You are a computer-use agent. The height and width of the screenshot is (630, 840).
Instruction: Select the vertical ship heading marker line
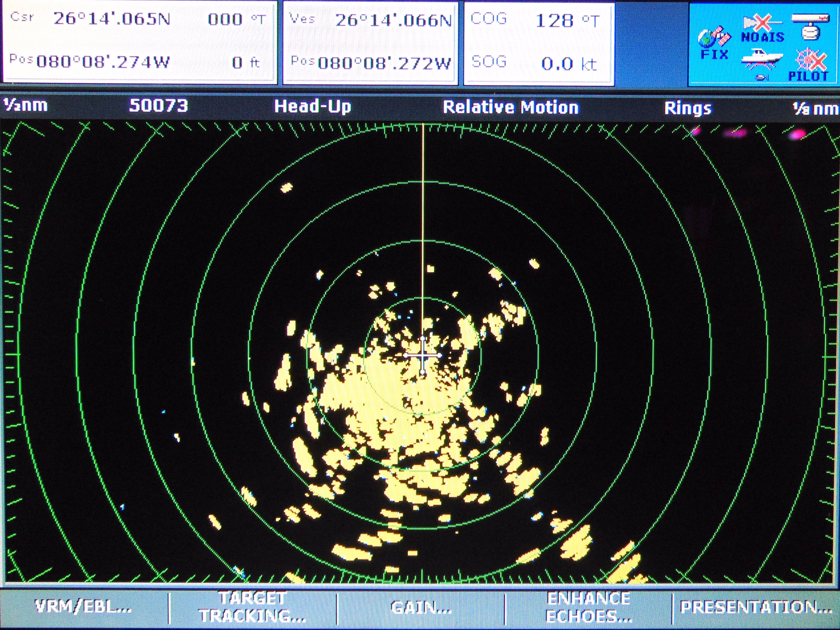423,230
